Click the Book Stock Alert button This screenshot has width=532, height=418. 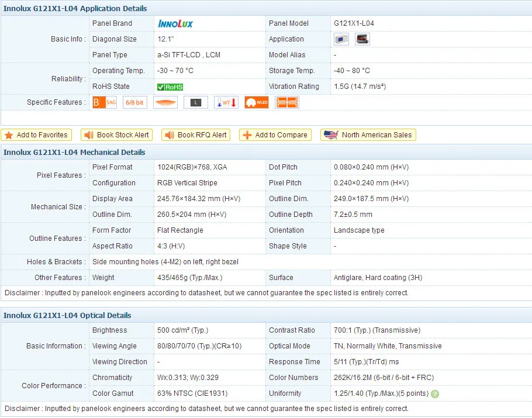(116, 135)
